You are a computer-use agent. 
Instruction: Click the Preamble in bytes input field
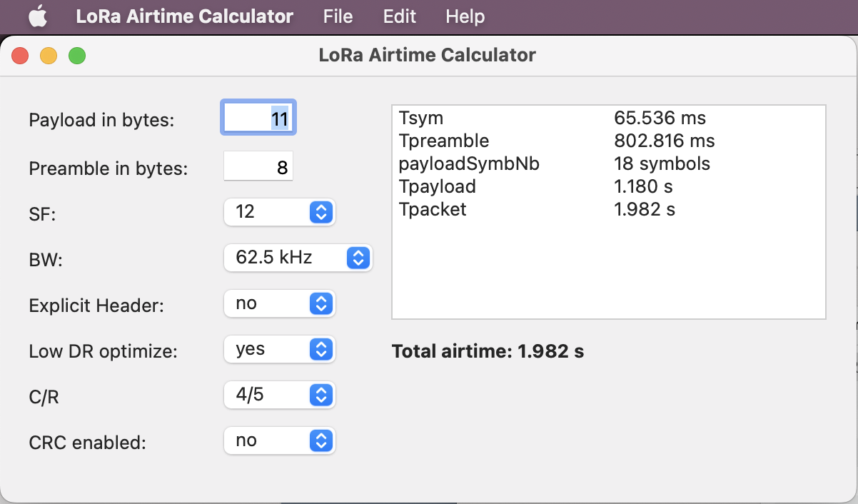coord(258,166)
